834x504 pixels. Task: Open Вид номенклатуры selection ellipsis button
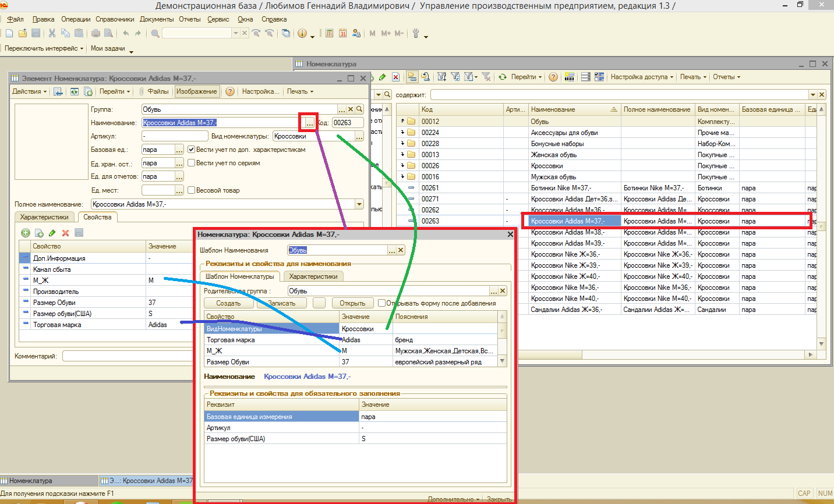coord(359,136)
